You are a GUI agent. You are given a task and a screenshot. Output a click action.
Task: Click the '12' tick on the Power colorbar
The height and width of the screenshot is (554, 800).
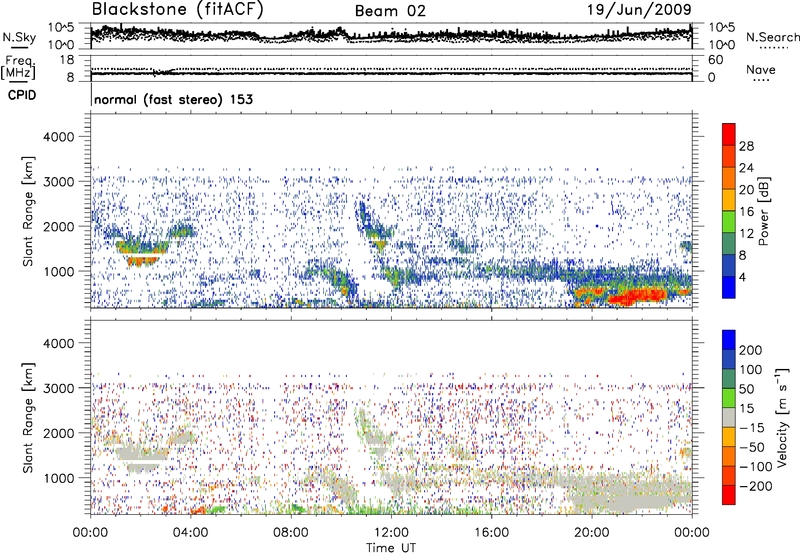[x=746, y=234]
